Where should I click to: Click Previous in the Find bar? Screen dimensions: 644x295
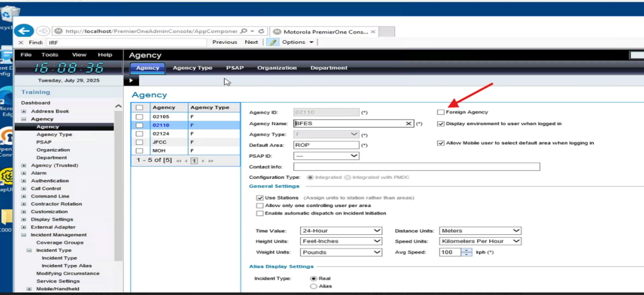click(x=225, y=42)
